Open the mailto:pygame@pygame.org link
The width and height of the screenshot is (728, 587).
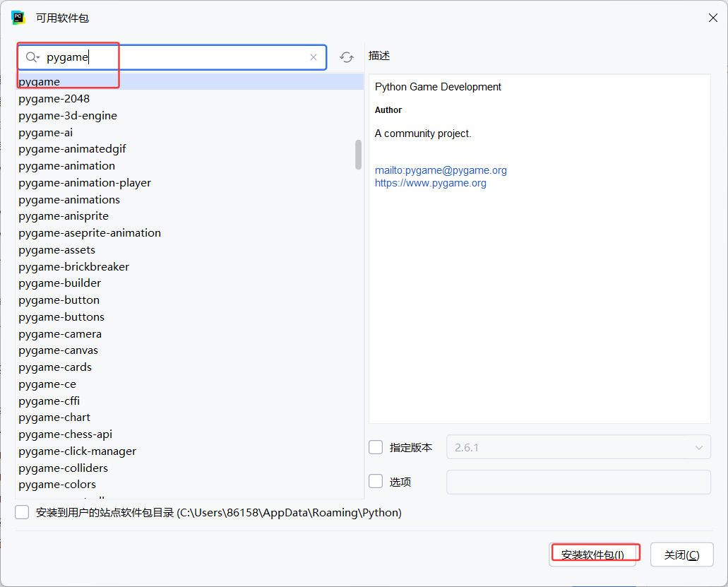[441, 170]
